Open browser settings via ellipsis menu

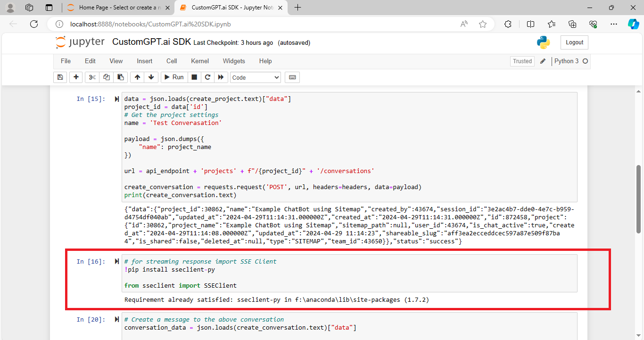613,24
